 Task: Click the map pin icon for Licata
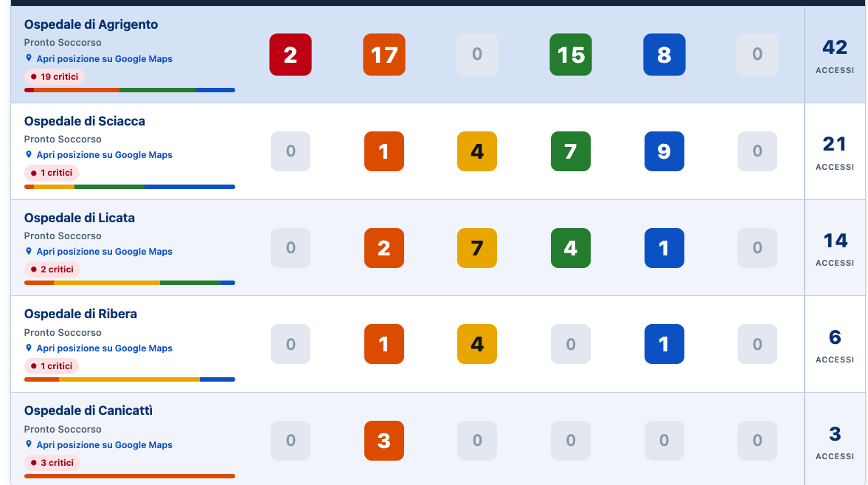29,251
